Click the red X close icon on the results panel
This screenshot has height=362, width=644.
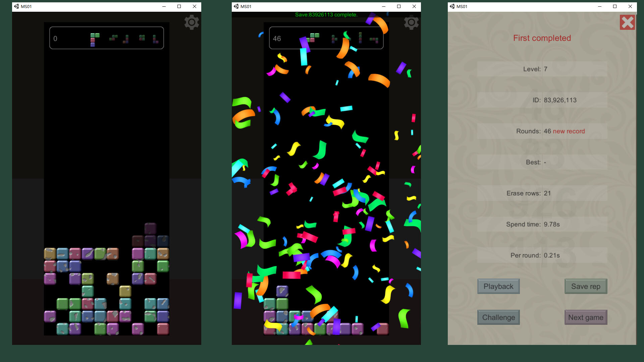(x=628, y=22)
